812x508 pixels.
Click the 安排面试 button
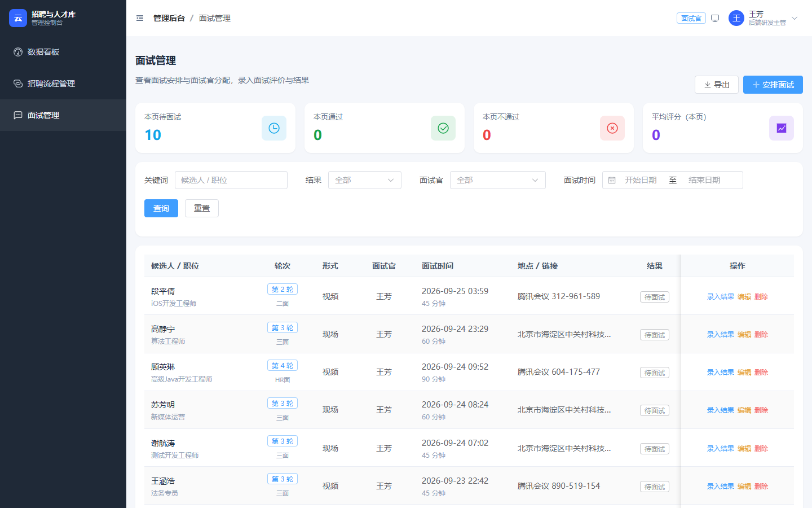click(x=773, y=85)
